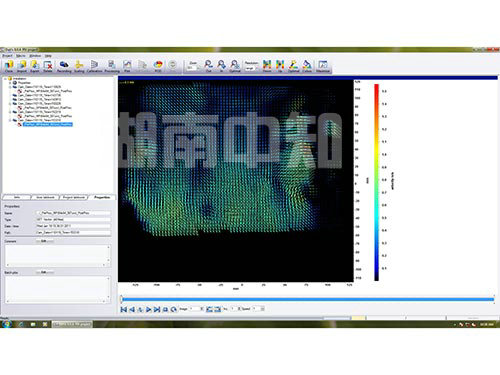Open the Resolution dropdown in toolbar
The width and height of the screenshot is (500, 375).
251,68
